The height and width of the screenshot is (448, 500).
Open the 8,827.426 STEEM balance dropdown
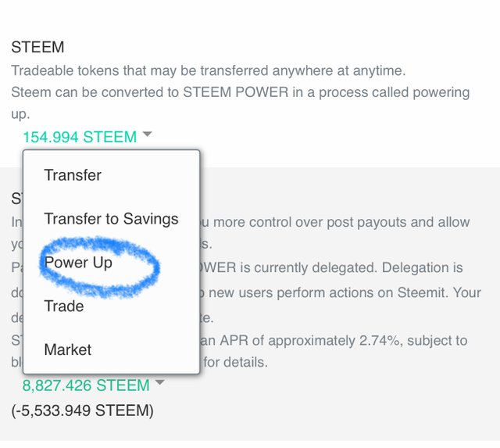(x=86, y=385)
